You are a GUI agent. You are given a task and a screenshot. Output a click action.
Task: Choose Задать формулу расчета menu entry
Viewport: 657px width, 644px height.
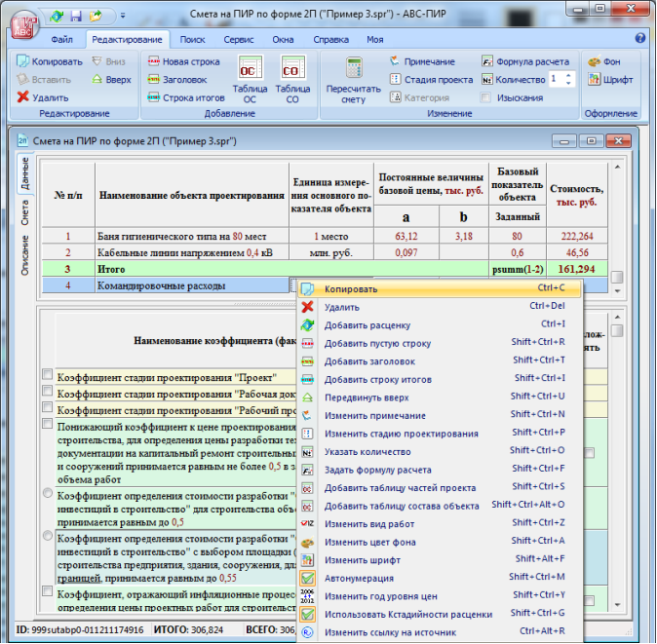[x=440, y=470]
